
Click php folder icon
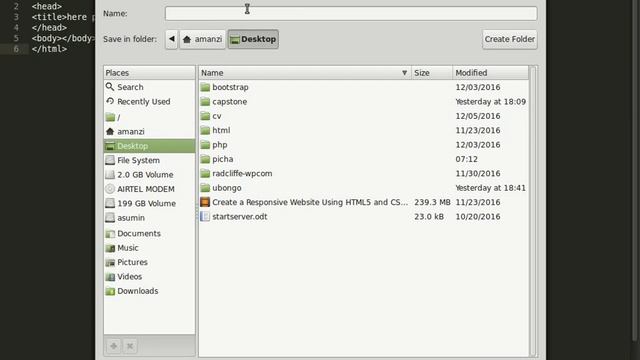[x=205, y=144]
